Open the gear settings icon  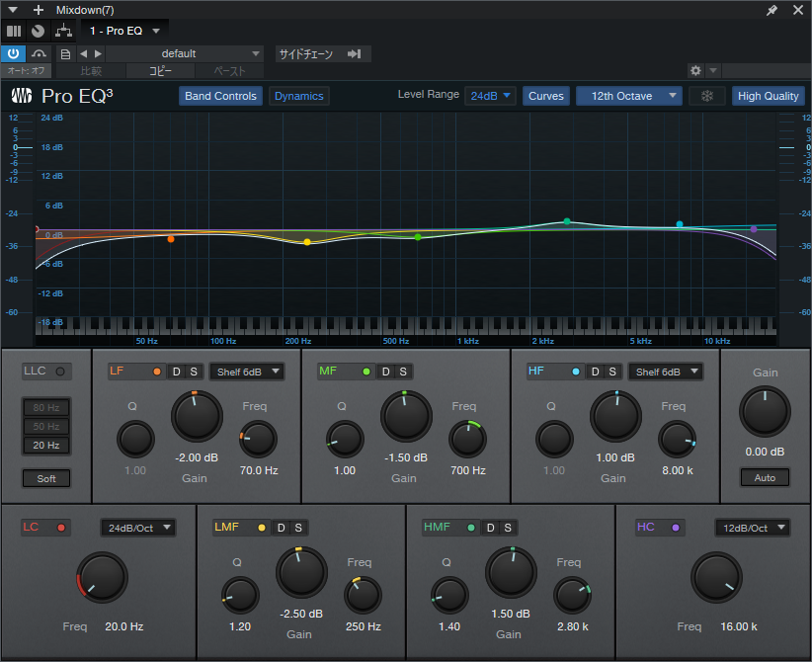[695, 70]
